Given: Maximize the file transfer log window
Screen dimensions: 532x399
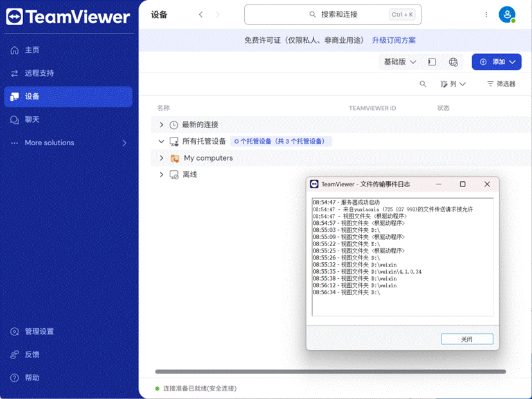Looking at the screenshot, I should 463,184.
